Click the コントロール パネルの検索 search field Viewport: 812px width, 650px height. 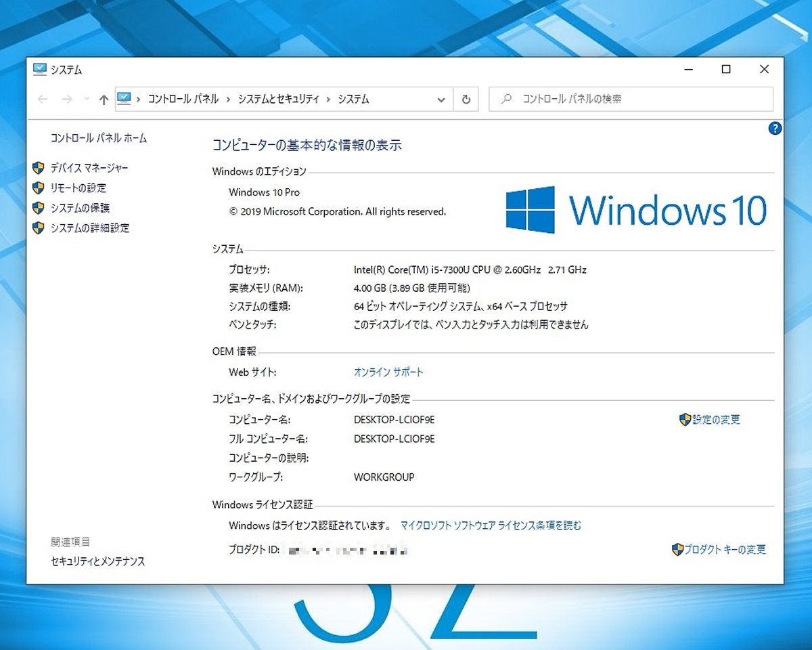(x=631, y=99)
